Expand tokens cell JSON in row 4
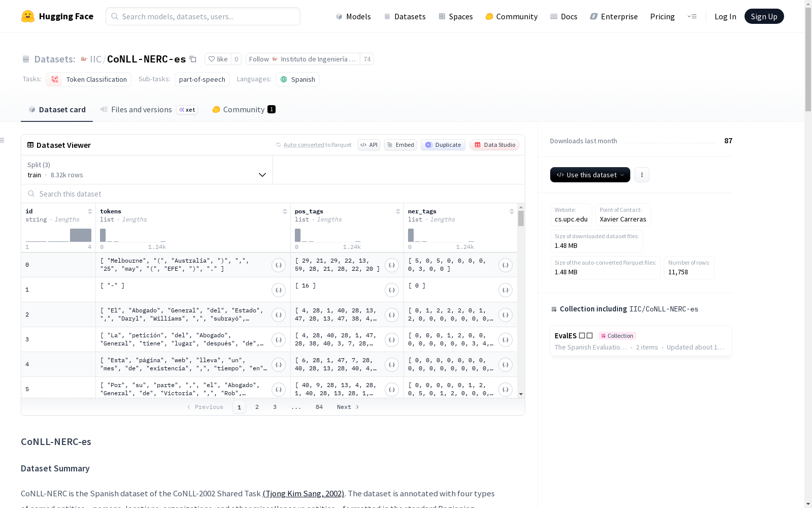The height and width of the screenshot is (508, 812). point(279,365)
